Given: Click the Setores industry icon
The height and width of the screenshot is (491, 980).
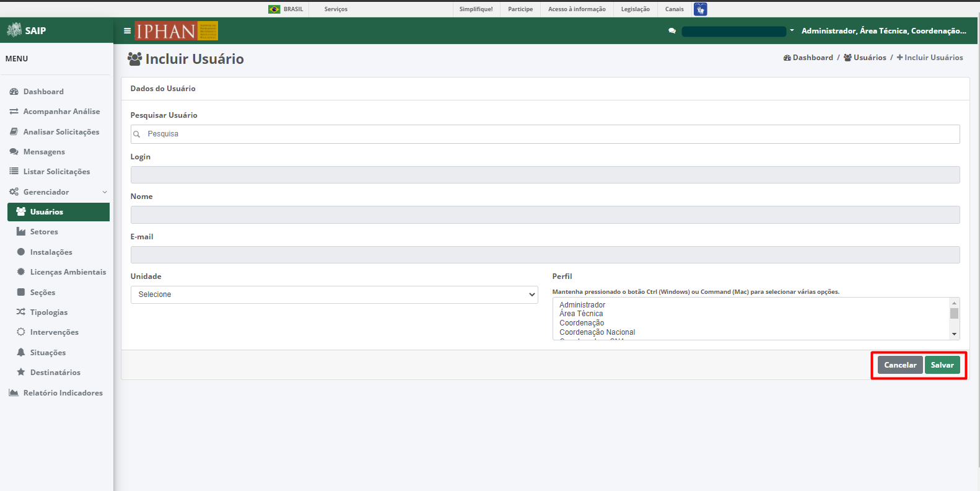Looking at the screenshot, I should click(21, 232).
